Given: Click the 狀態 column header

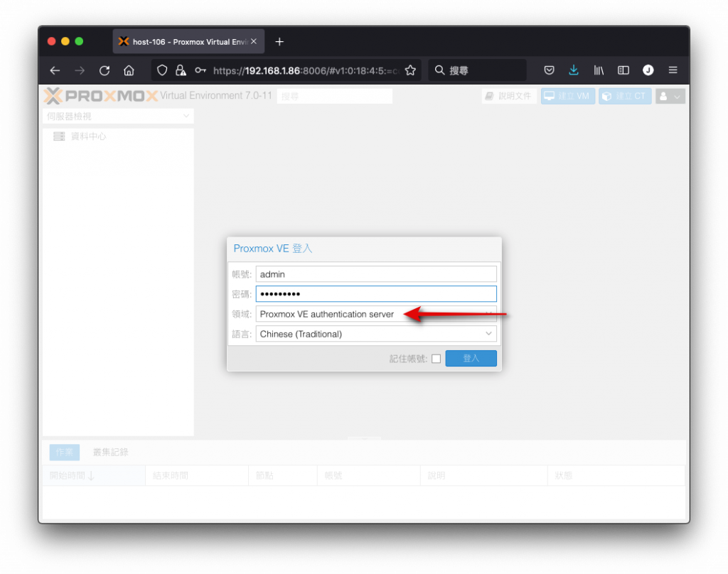Looking at the screenshot, I should (616, 476).
